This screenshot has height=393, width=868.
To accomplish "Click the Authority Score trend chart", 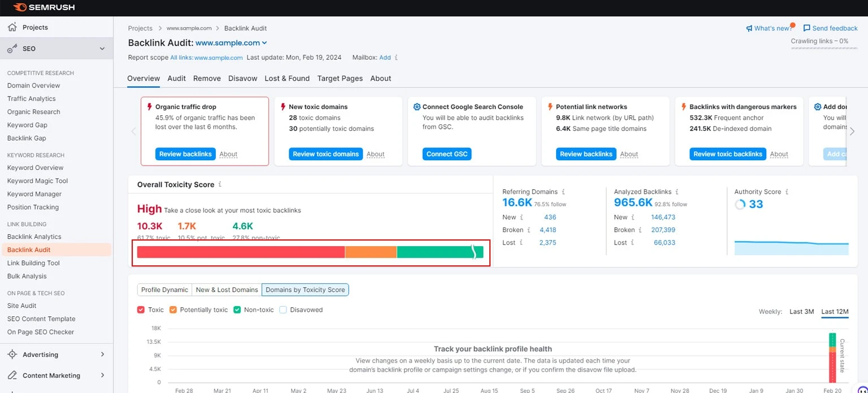I will click(791, 247).
